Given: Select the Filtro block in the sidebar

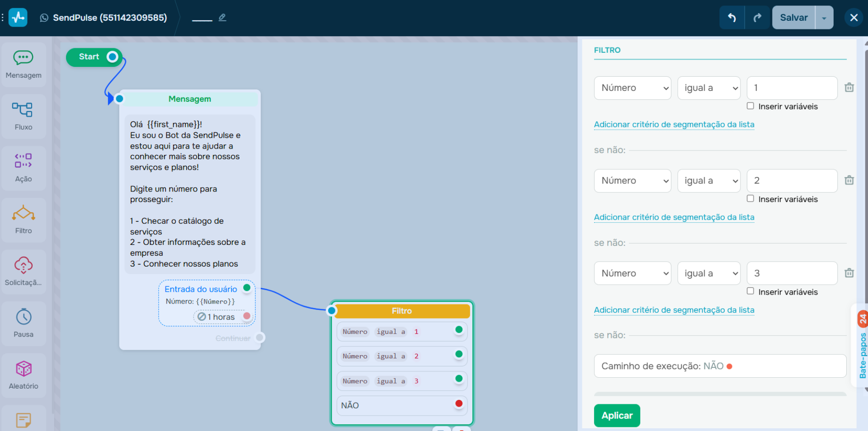Looking at the screenshot, I should pos(24,220).
